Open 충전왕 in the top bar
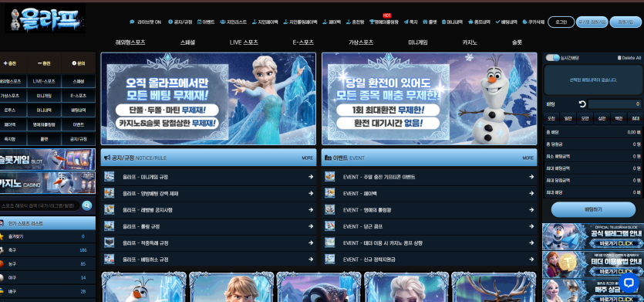Image resolution: width=644 pixels, height=302 pixels. (x=355, y=22)
